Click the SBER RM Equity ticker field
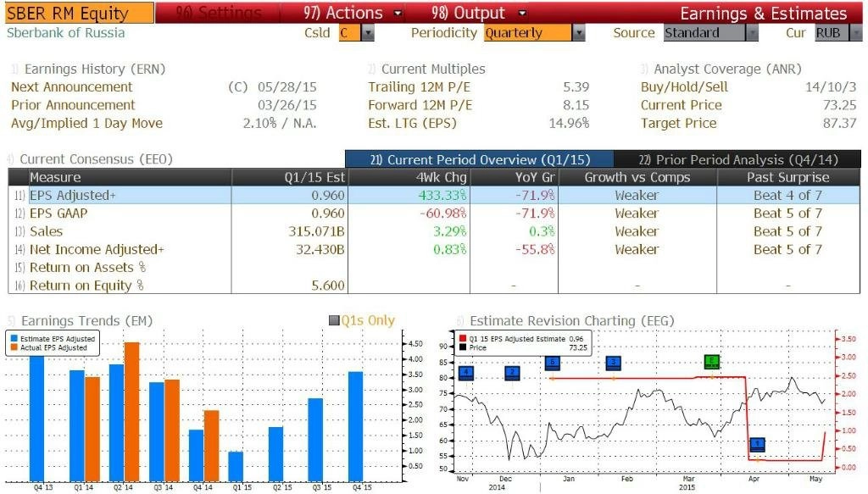 [x=80, y=13]
